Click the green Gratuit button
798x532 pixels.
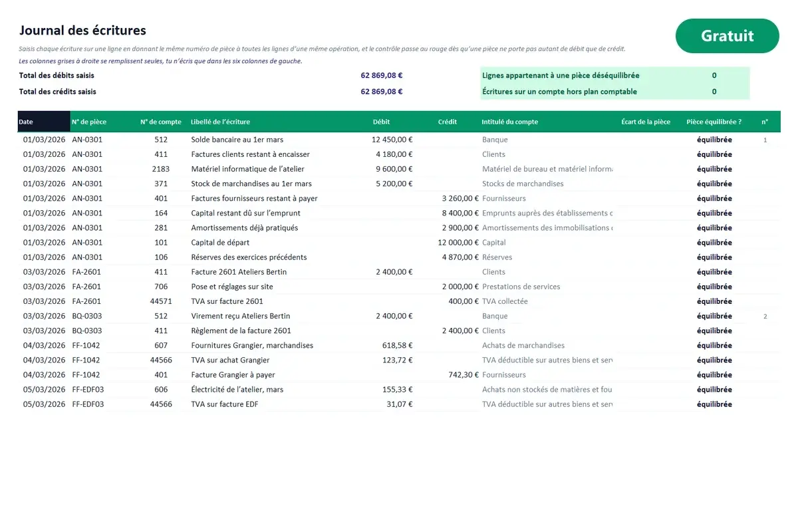727,36
